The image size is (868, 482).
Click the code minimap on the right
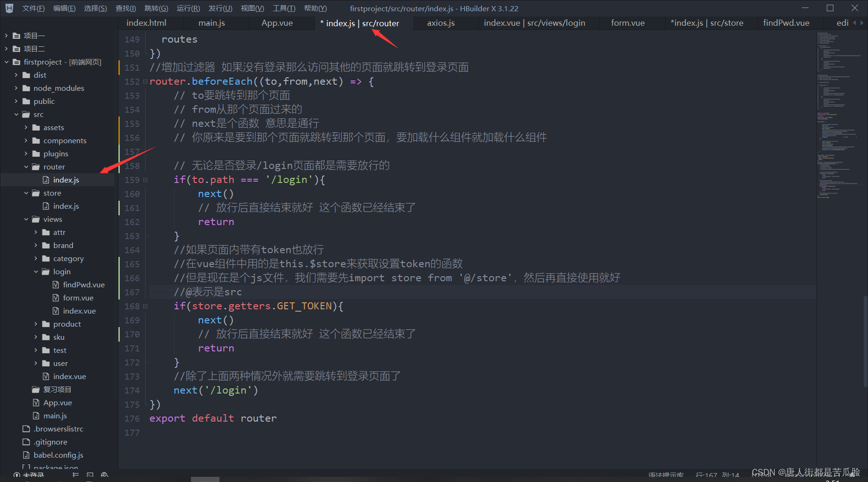(x=840, y=115)
